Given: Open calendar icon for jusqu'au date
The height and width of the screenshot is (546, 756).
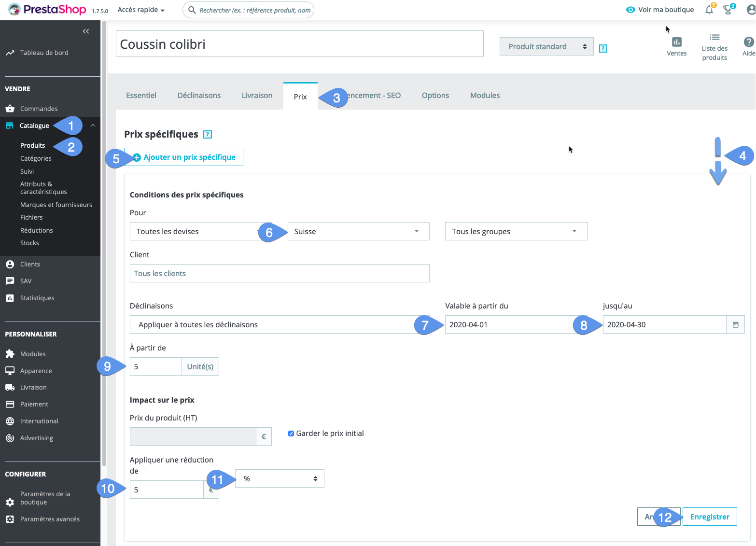Looking at the screenshot, I should 735,325.
